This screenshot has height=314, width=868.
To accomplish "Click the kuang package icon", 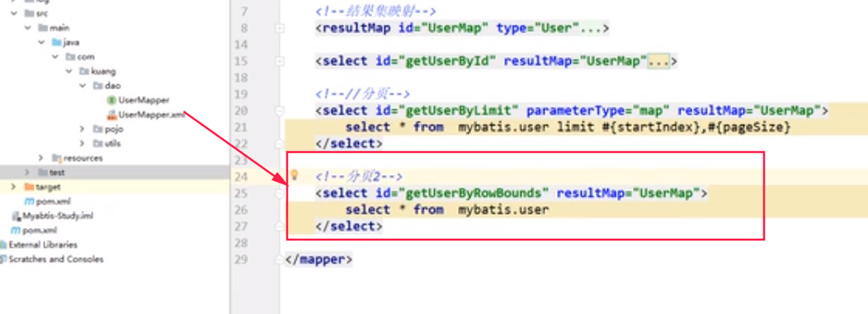I will coord(83,71).
